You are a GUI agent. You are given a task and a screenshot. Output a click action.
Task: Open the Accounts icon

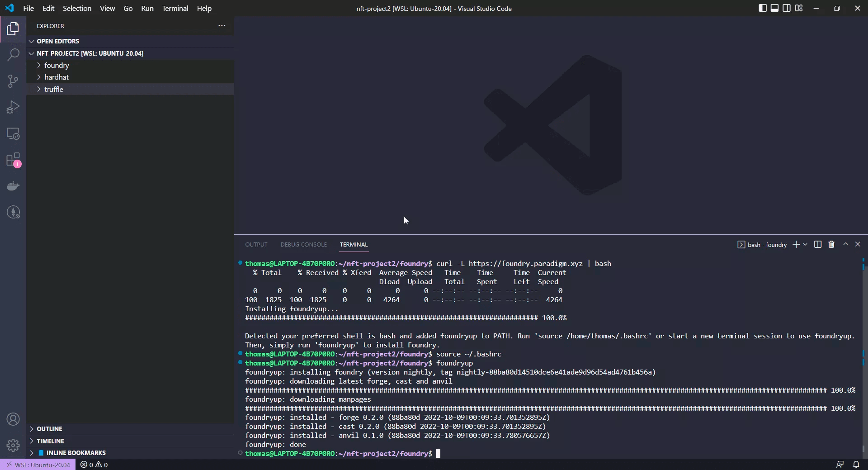click(x=13, y=419)
